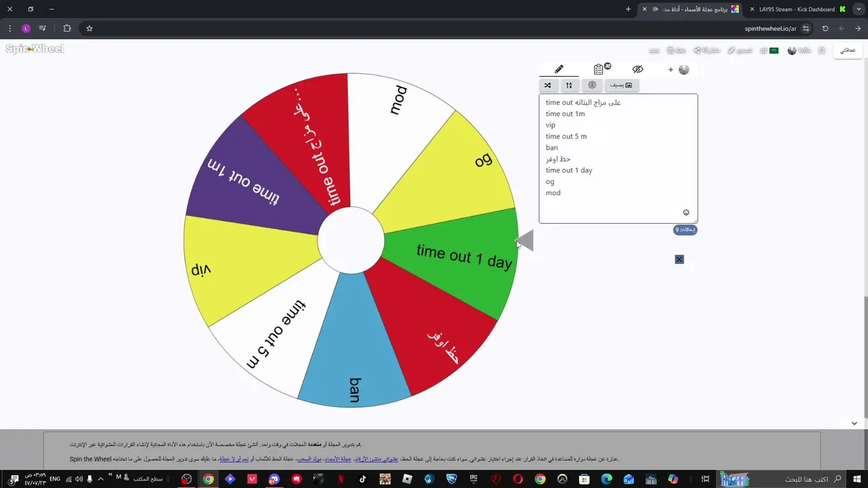
Task: Launch TikTok from the taskbar
Action: pos(363,480)
